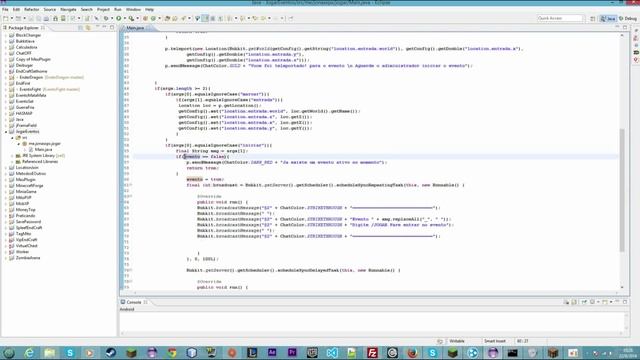Open Internet Explorer from the taskbar
The height and width of the screenshot is (360, 640).
point(29,353)
